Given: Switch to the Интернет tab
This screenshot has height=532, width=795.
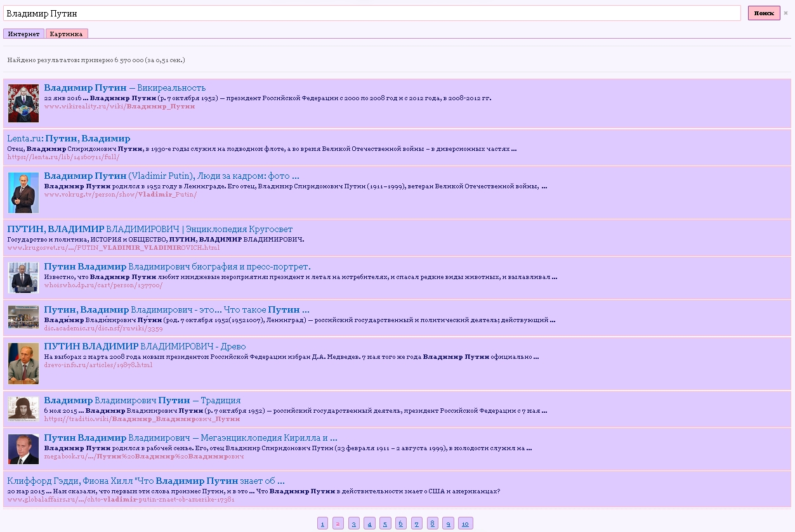Looking at the screenshot, I should coord(23,34).
